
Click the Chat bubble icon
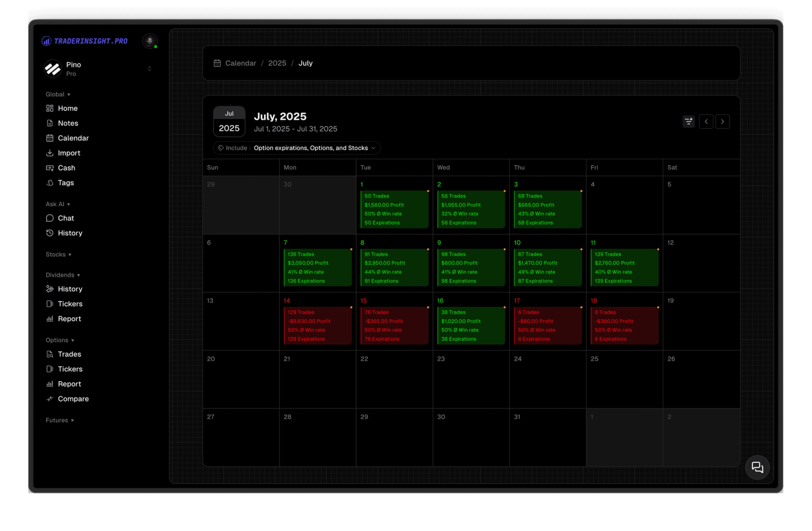(50, 218)
